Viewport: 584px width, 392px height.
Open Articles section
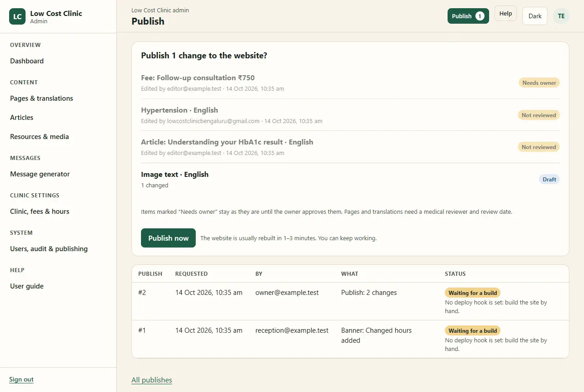point(22,118)
